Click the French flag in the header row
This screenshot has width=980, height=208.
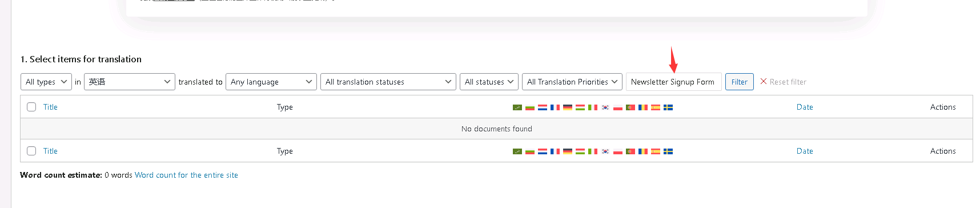(x=555, y=107)
